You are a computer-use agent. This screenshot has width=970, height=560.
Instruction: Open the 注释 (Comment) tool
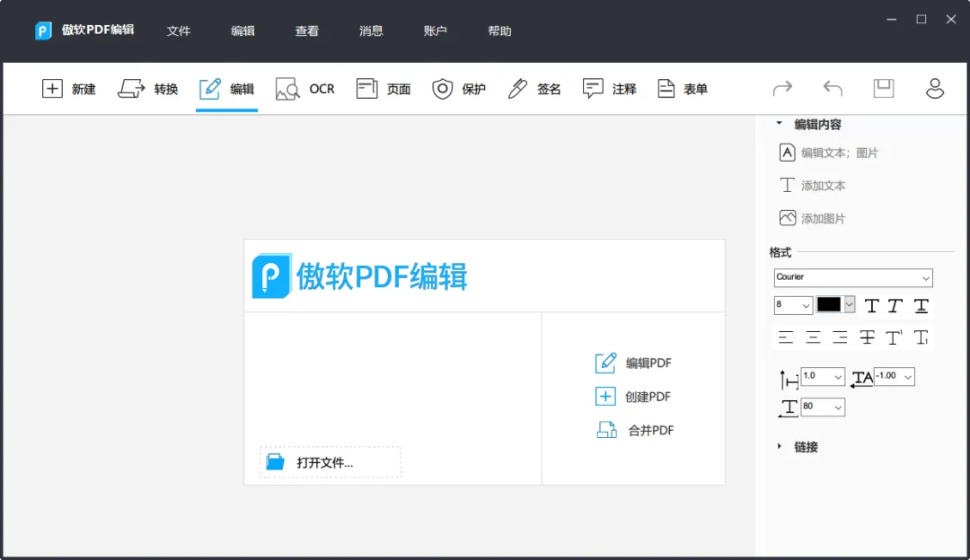[609, 89]
